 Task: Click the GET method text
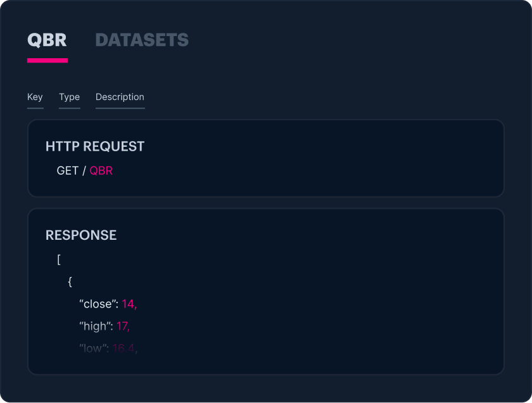pos(67,171)
